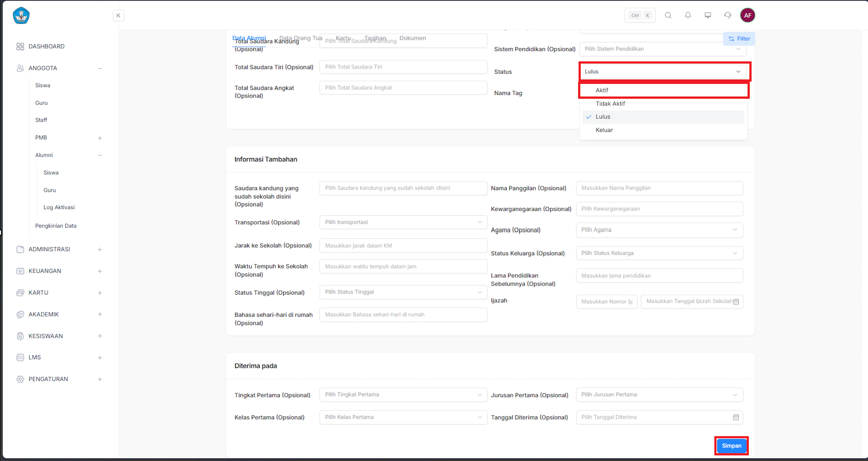868x461 pixels.
Task: Expand LMS plus icon
Action: point(100,357)
